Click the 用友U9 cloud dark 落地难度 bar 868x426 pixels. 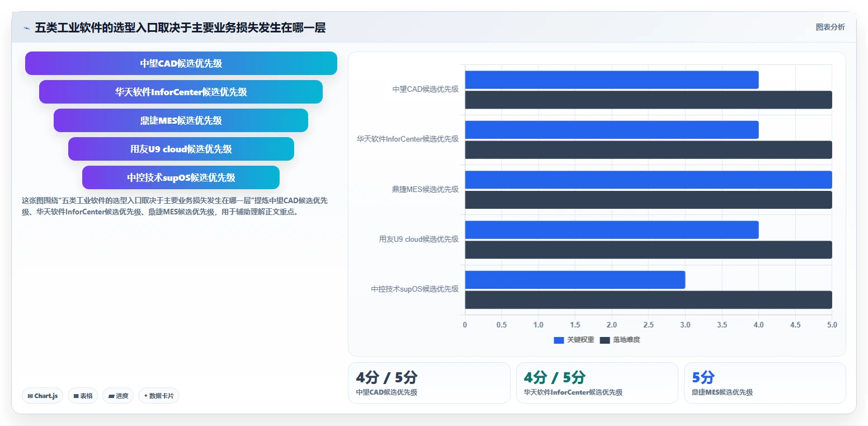pos(648,250)
